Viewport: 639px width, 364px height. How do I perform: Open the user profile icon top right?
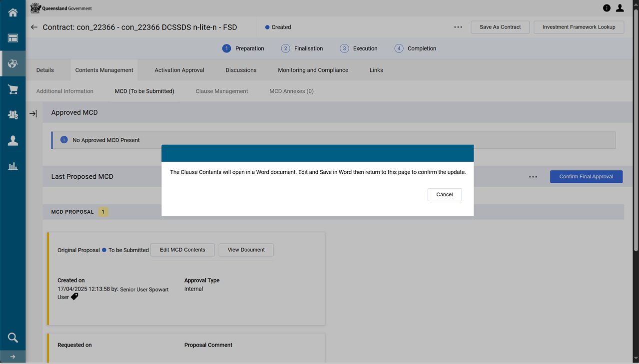620,8
